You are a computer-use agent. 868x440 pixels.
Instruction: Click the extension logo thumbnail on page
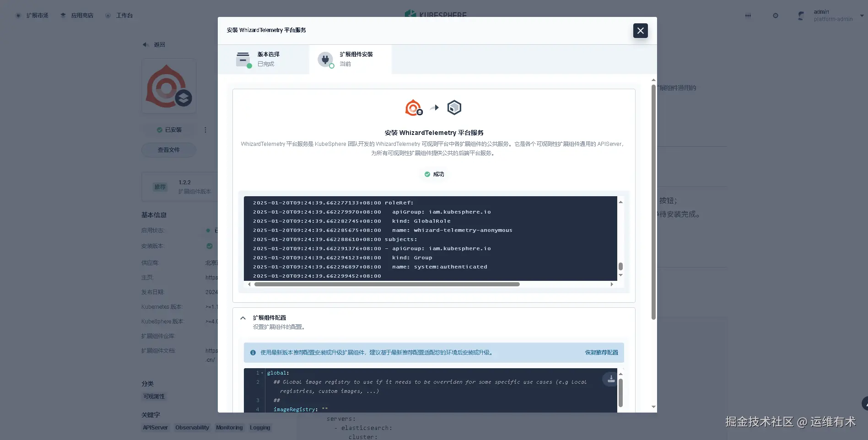169,86
